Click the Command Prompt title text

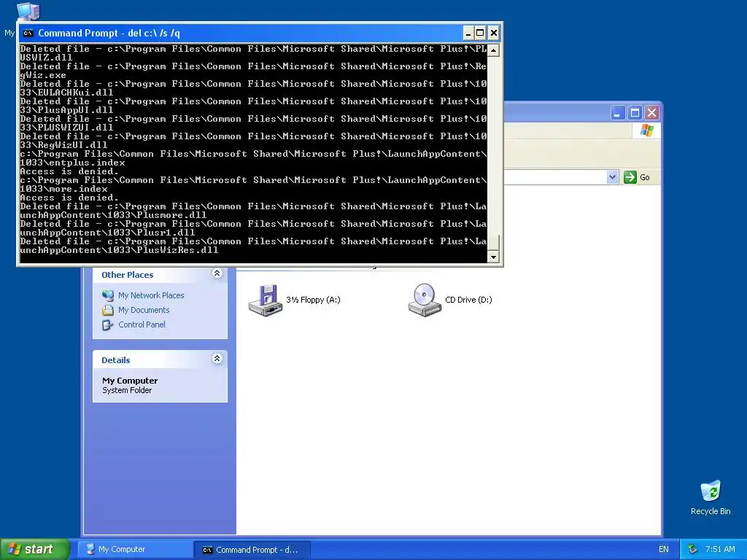[109, 33]
